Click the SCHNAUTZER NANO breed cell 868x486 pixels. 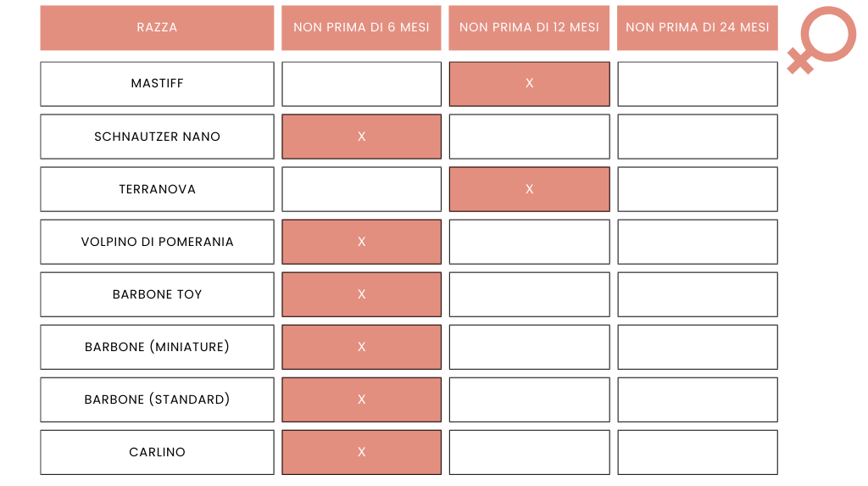coord(157,137)
